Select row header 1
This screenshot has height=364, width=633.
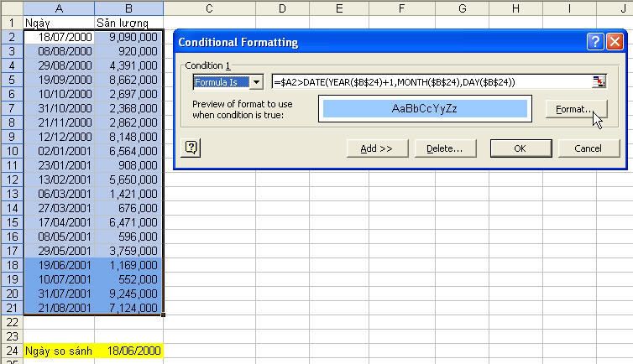(x=12, y=23)
